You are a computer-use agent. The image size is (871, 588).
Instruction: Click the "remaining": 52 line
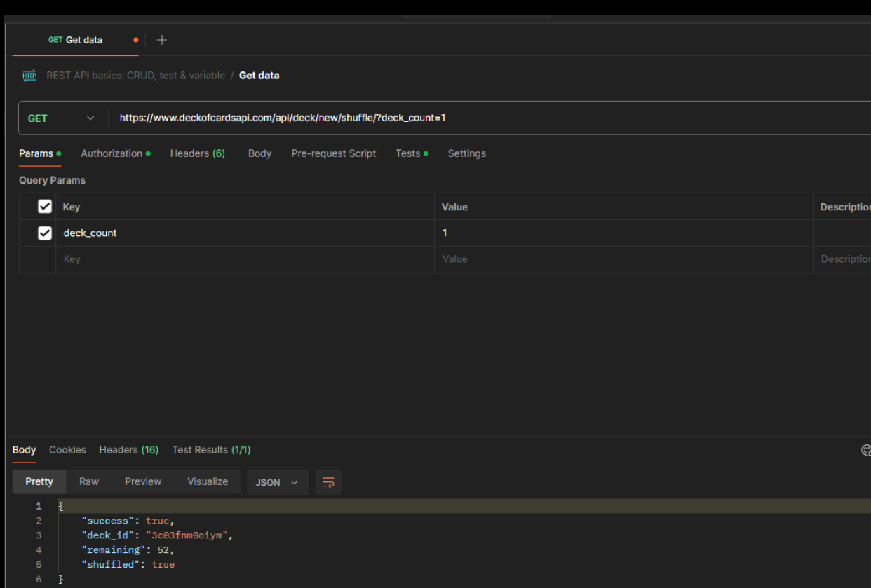[x=128, y=550]
